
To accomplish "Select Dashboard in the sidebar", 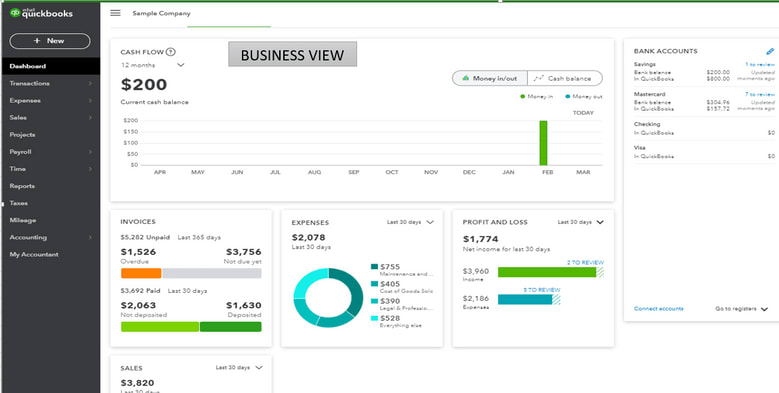I will (x=50, y=66).
